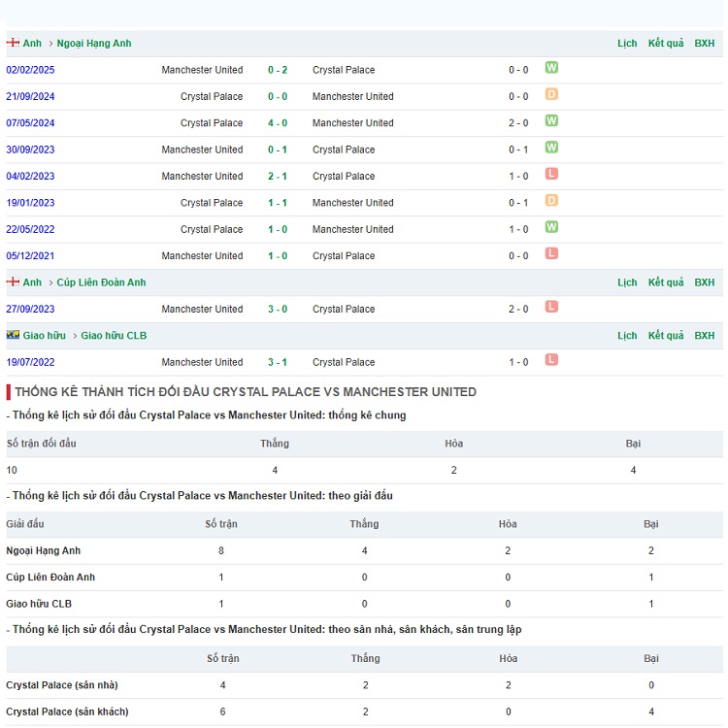Open Kết quả in the Cúp Liên Đoàn Anh header
This screenshot has width=728, height=728.
(x=666, y=282)
